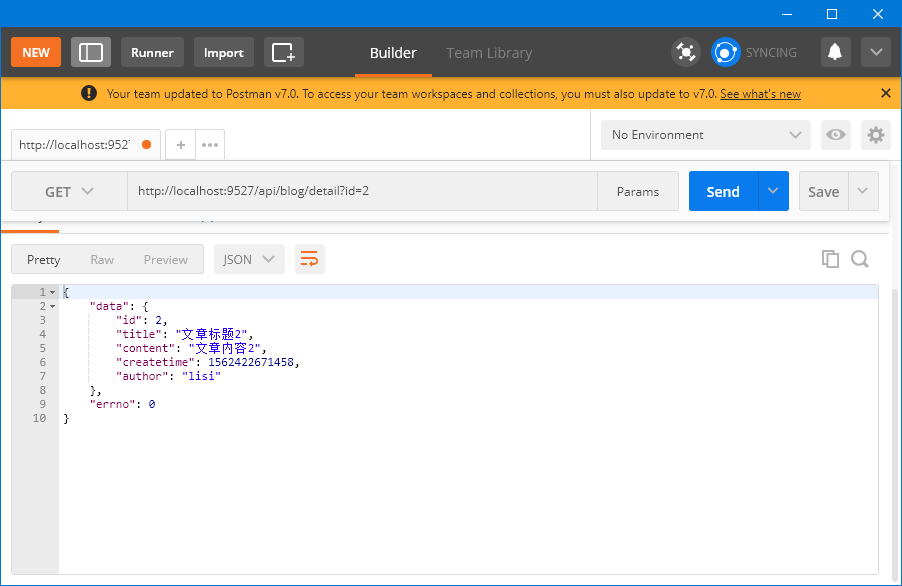Open the Runner
902x586 pixels.
click(x=152, y=52)
